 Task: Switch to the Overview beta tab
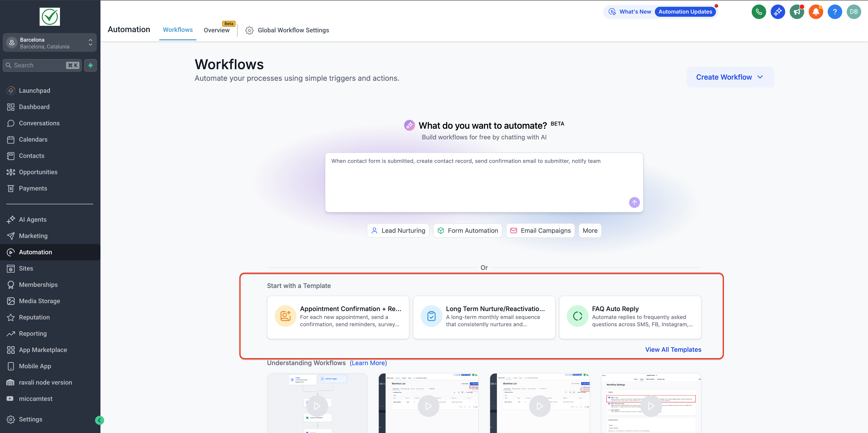click(216, 30)
